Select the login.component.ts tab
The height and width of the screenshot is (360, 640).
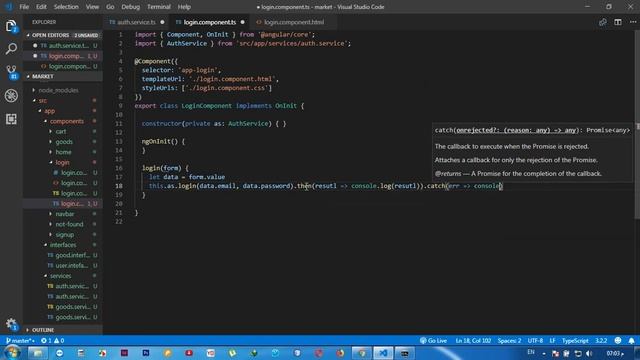pos(210,22)
